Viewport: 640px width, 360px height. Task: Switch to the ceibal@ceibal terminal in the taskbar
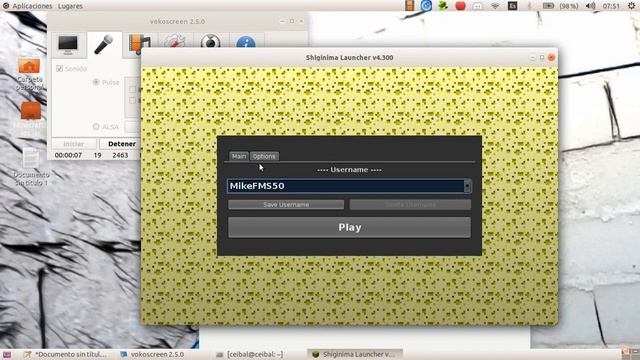249,354
